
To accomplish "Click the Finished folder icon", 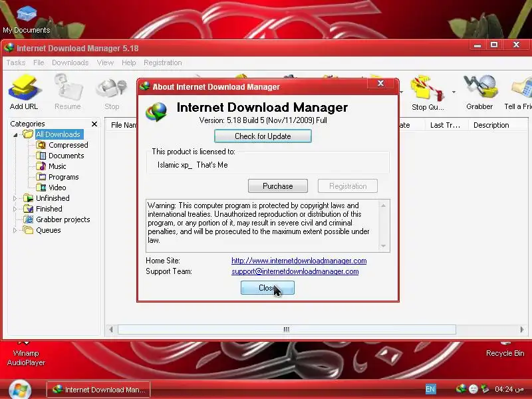I will click(28, 209).
